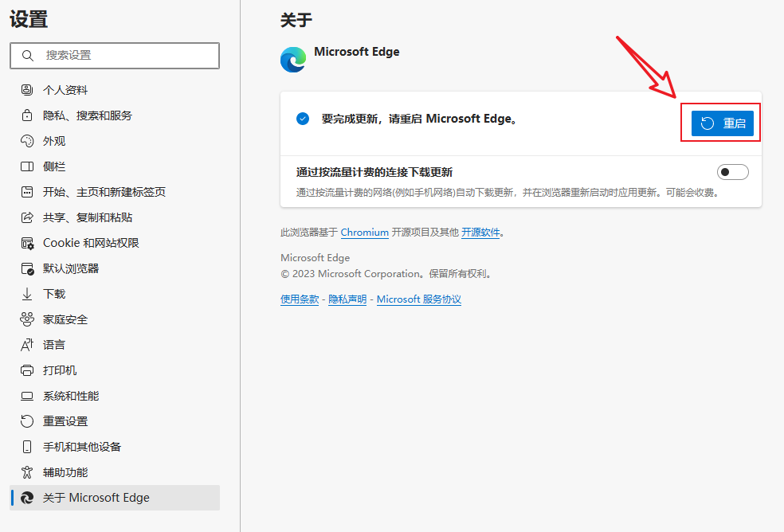This screenshot has height=532, width=784.
Task: Click the download arrow icon beside 下载
Action: [x=27, y=294]
